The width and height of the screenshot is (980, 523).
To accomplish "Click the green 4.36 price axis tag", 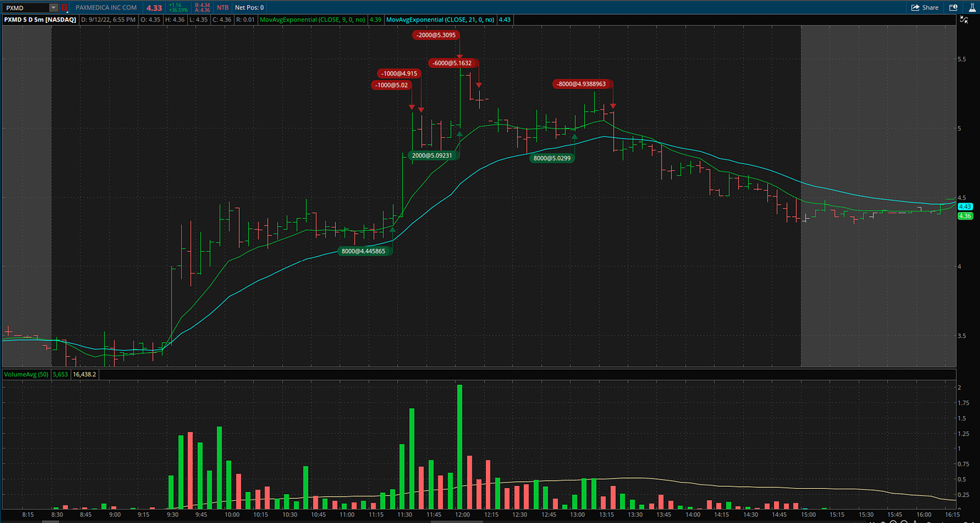I will tap(965, 216).
